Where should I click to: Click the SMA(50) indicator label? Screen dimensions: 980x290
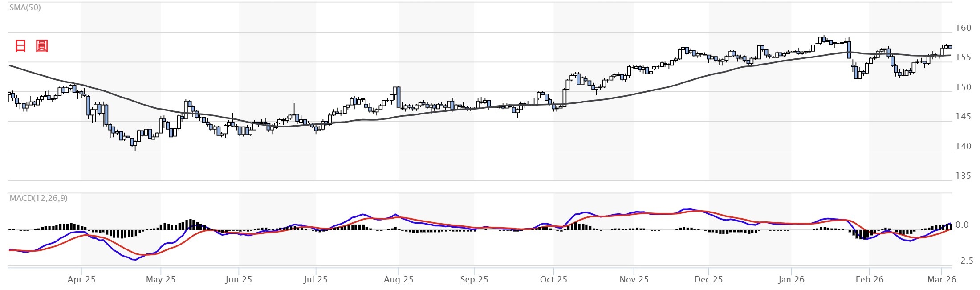point(25,8)
